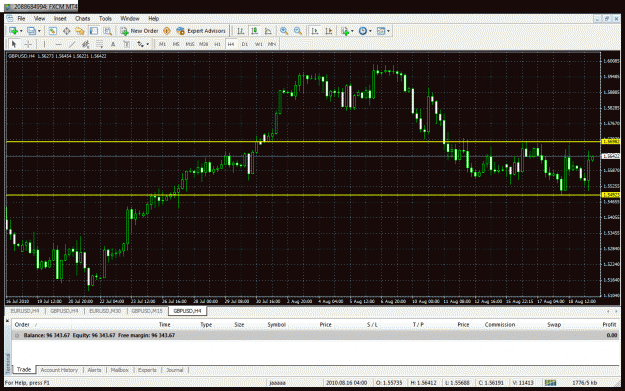Open the Strategy Tester icon
The image size is (625, 391).
(108, 31)
